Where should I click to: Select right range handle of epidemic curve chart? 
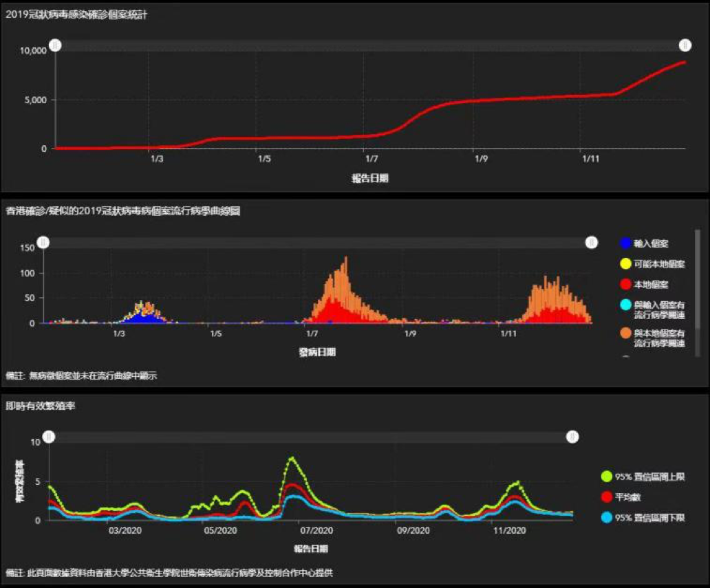coord(592,243)
